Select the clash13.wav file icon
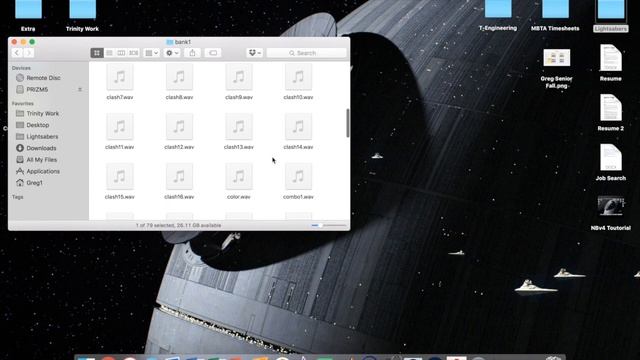The height and width of the screenshot is (360, 640). click(x=239, y=127)
